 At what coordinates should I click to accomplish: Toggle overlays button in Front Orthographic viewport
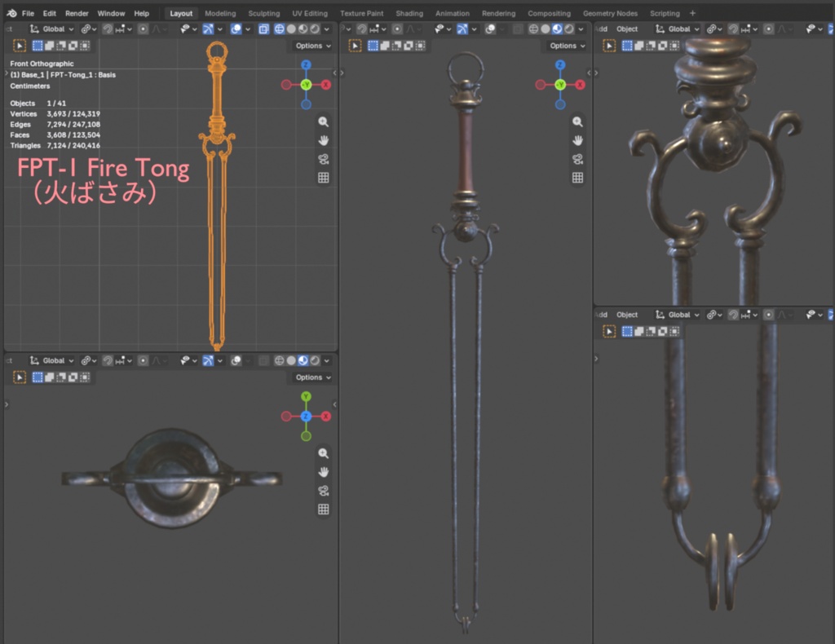(x=236, y=29)
